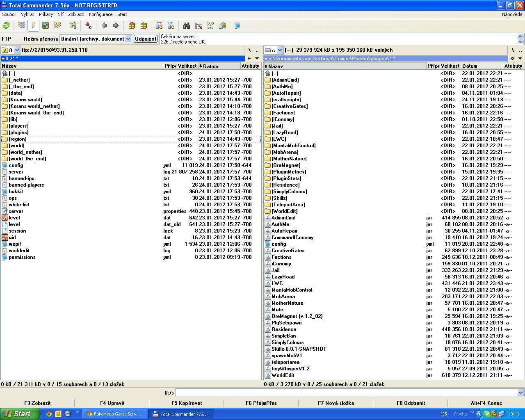Open the Windows Start menu

pos(20,414)
